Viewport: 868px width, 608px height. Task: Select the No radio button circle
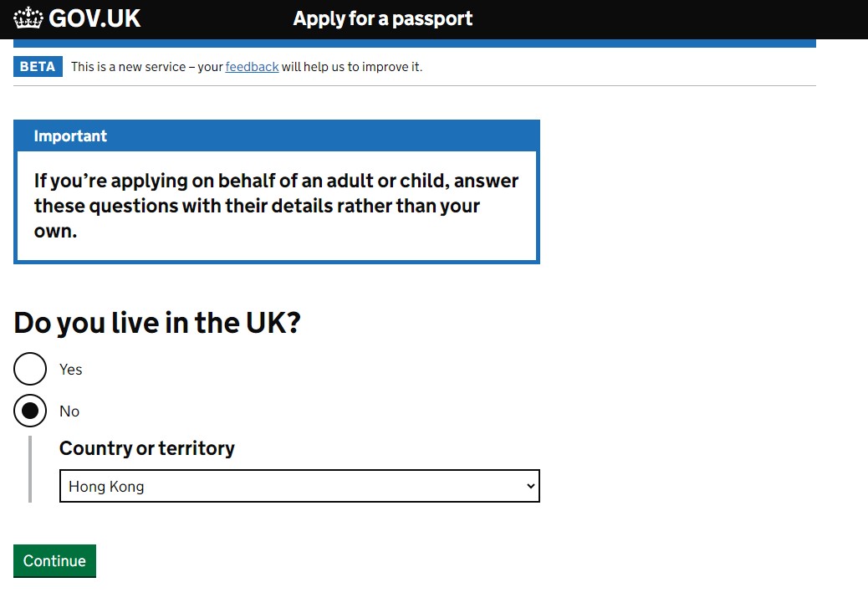30,411
